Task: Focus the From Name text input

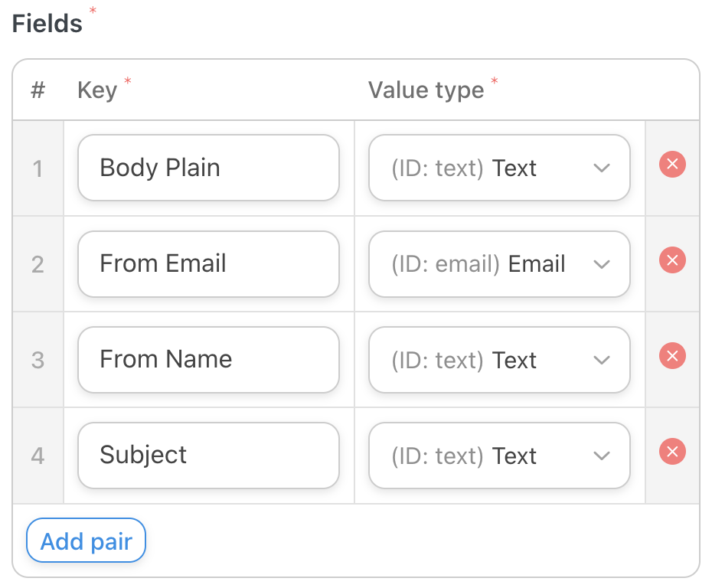Action: point(208,359)
